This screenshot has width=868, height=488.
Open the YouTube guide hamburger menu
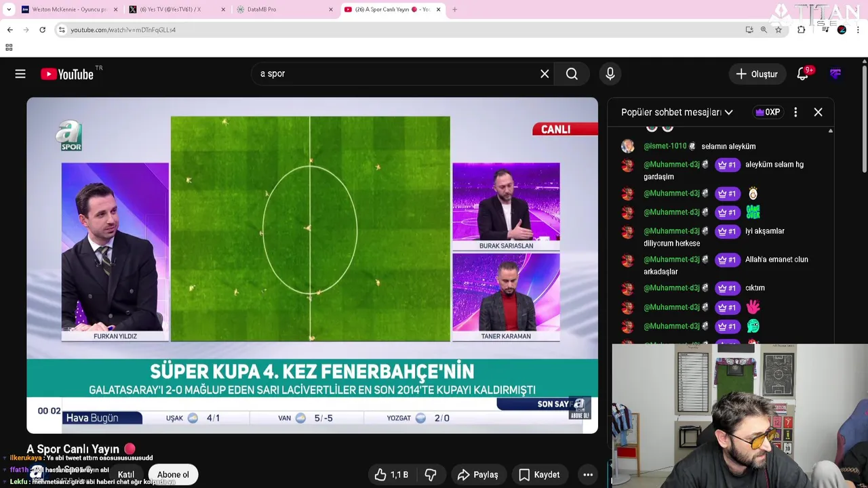pos(20,74)
